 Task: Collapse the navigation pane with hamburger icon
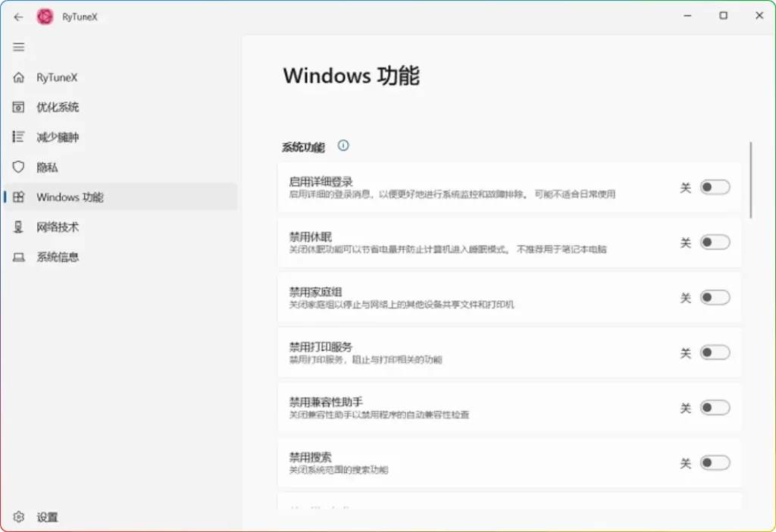click(19, 47)
